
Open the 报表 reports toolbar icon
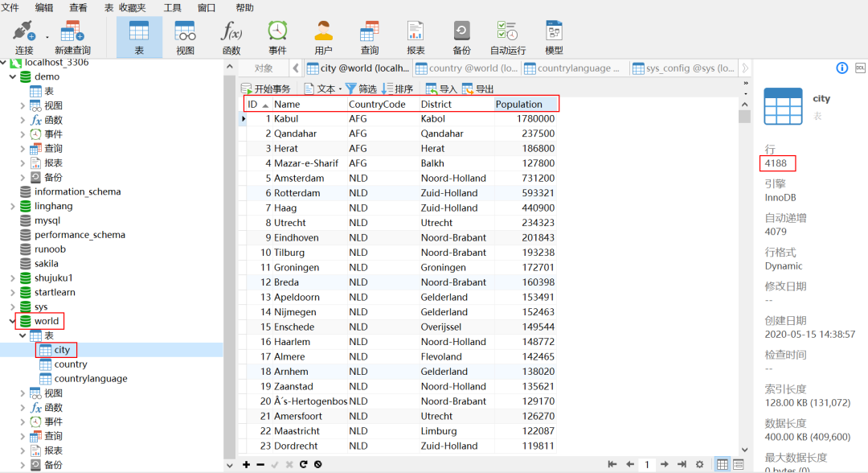[x=416, y=38]
